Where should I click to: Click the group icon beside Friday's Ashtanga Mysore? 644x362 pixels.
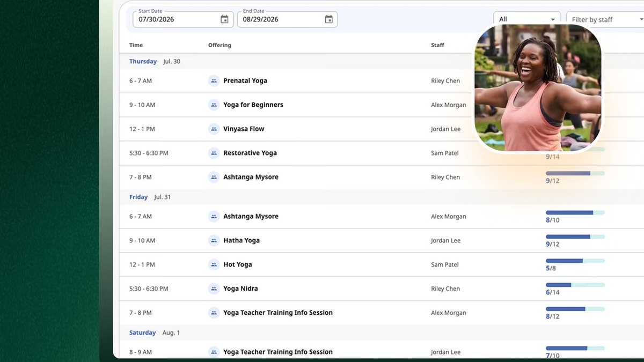214,217
